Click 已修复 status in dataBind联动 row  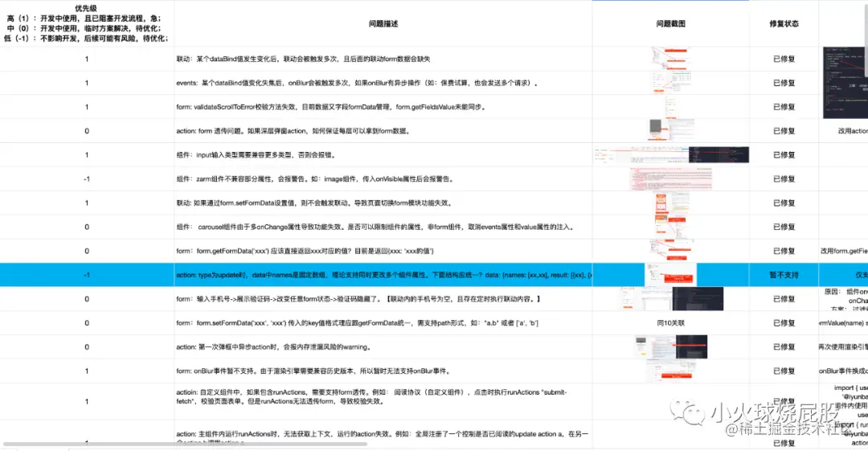click(x=784, y=59)
